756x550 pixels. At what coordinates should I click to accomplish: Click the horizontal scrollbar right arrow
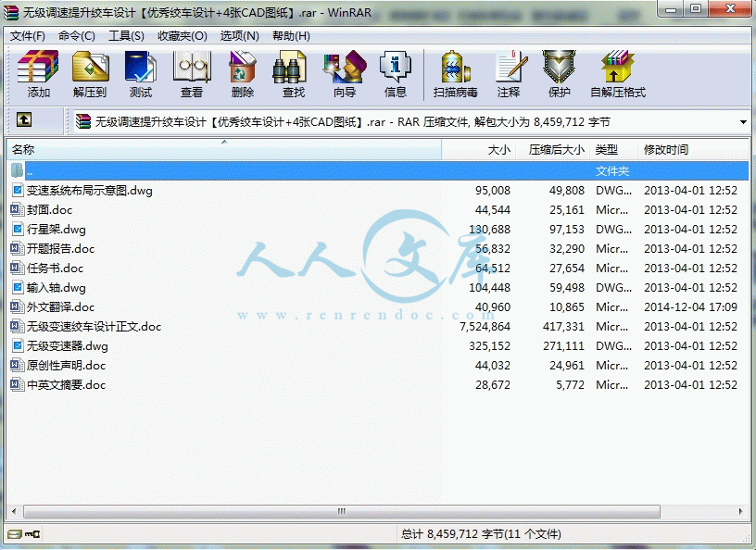[740, 511]
